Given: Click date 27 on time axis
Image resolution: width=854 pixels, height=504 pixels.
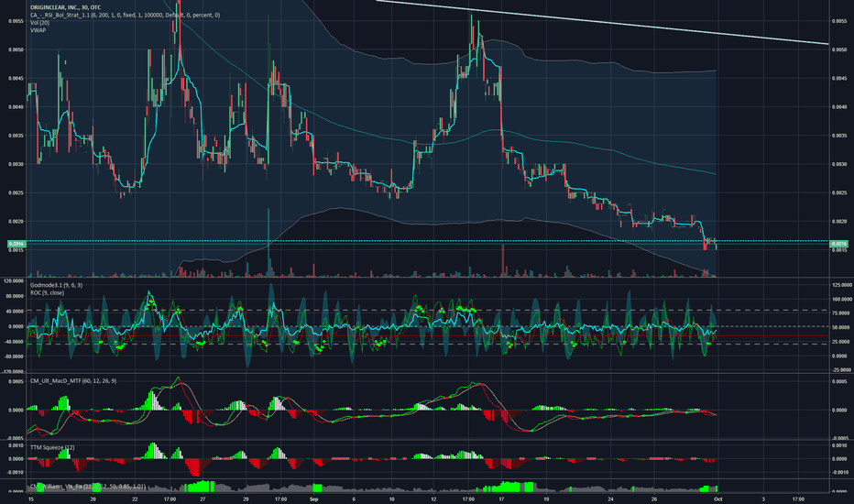Looking at the screenshot, I should point(203,499).
